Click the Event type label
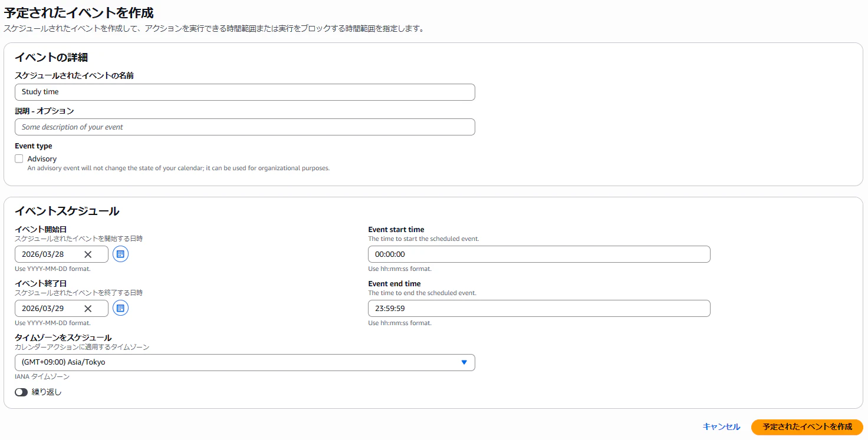The width and height of the screenshot is (868, 440). coord(34,146)
